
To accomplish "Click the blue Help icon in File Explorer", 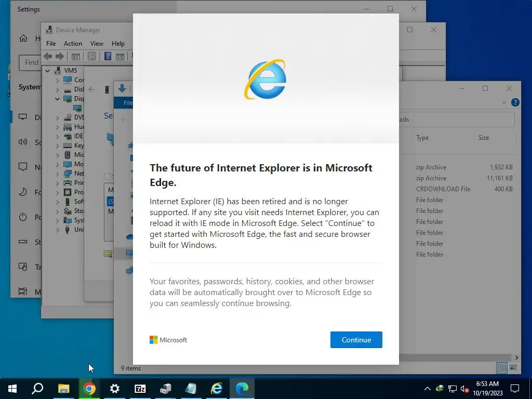I will pos(515,102).
